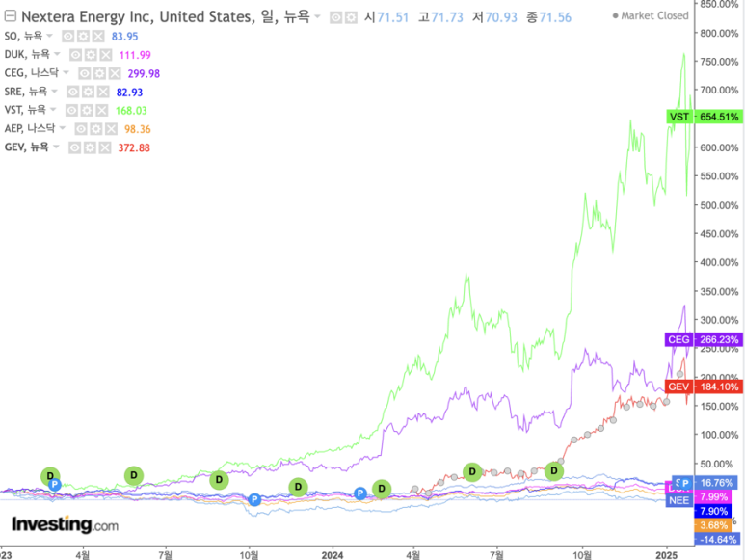Image resolution: width=745 pixels, height=560 pixels.
Task: Click the orange 3.68% price axis tag
Action: pos(714,525)
